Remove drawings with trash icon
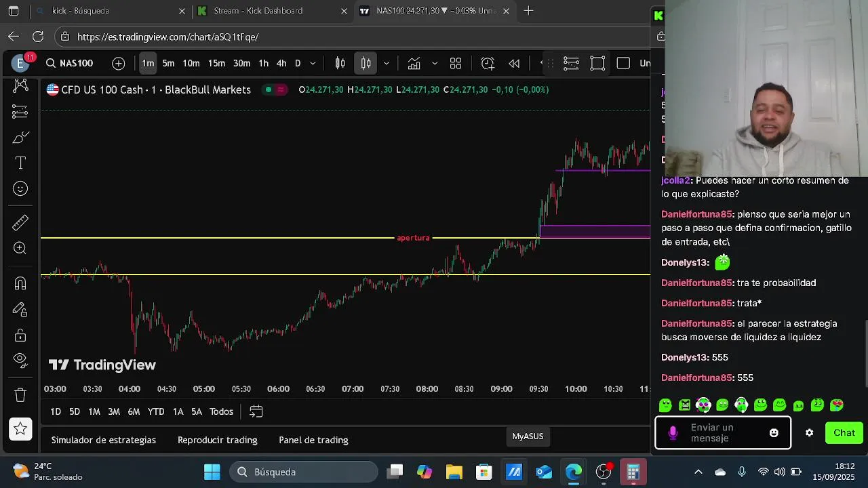This screenshot has height=488, width=868. (20, 395)
